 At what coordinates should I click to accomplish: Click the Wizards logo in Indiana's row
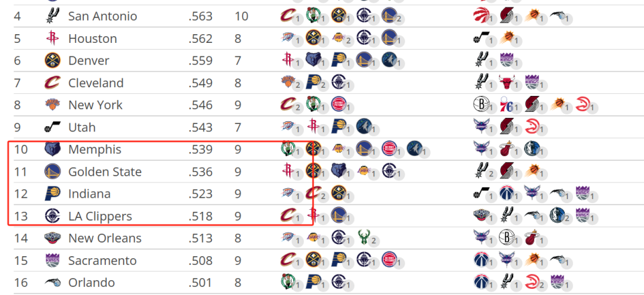pos(506,193)
